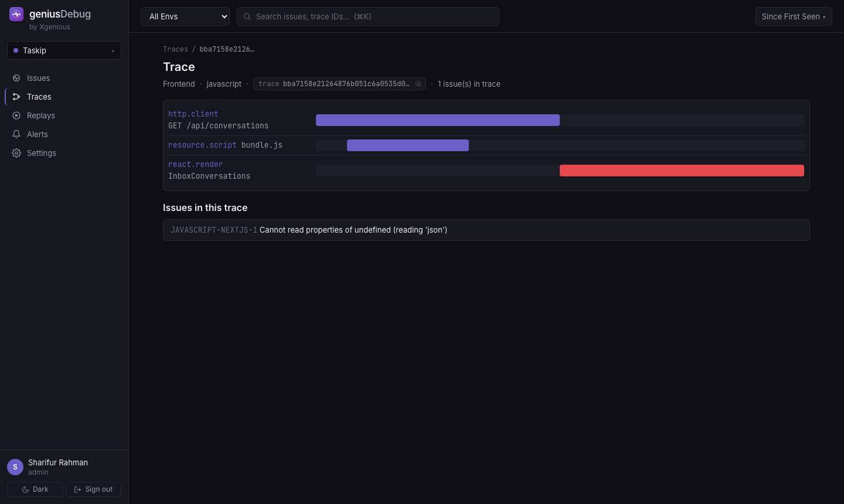The image size is (844, 504).
Task: Click the search magnifier icon
Action: coord(247,16)
